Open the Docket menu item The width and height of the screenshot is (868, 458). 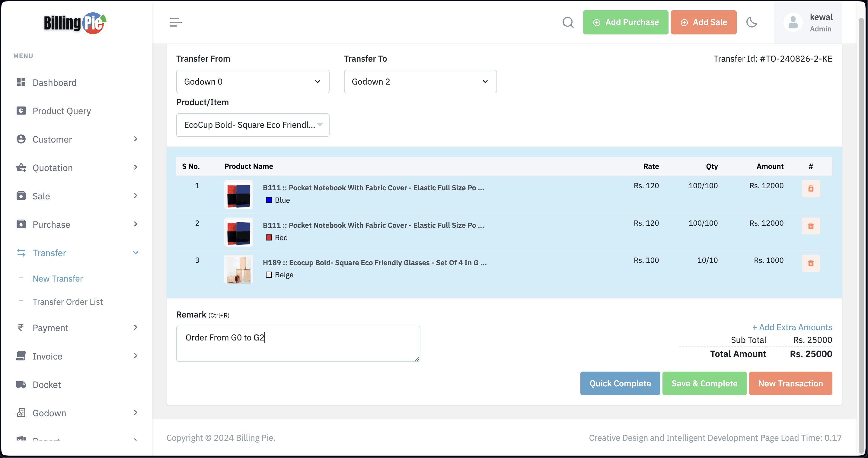[x=46, y=385]
